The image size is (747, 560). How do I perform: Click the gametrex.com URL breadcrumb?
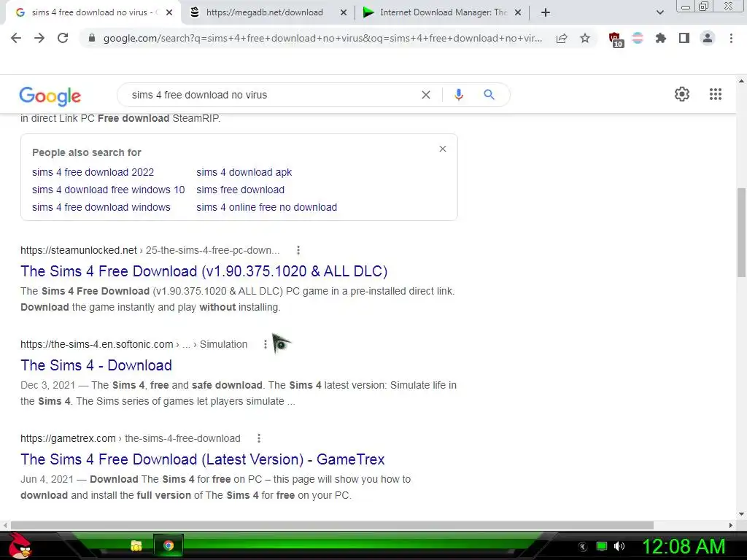[x=131, y=438]
